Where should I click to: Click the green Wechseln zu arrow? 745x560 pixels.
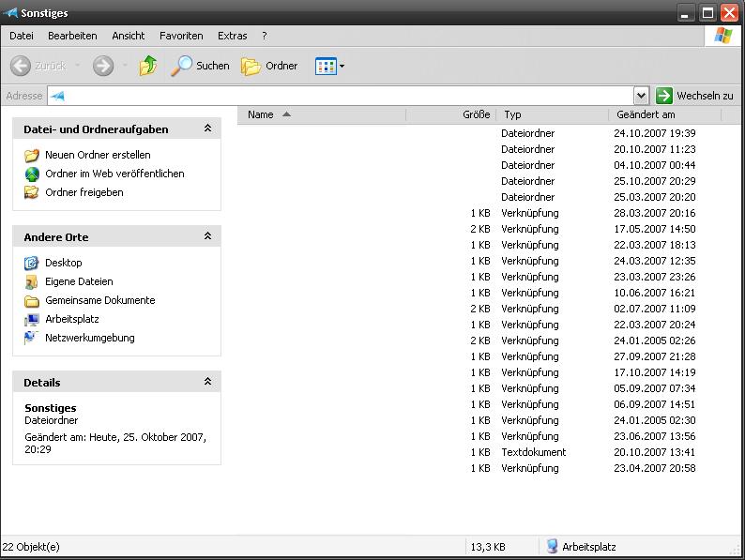point(663,96)
